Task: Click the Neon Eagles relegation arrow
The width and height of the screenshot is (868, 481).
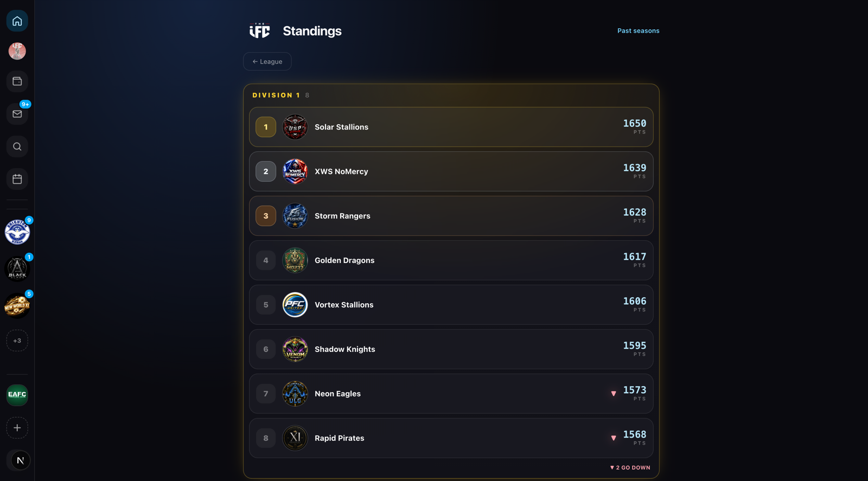Action: 614,394
